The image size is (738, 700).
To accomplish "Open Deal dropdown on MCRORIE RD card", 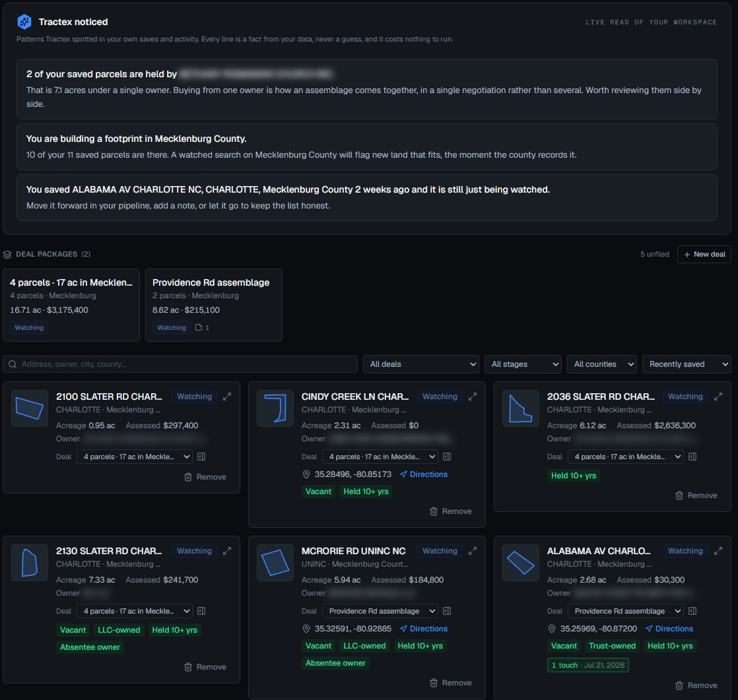I will [380, 611].
